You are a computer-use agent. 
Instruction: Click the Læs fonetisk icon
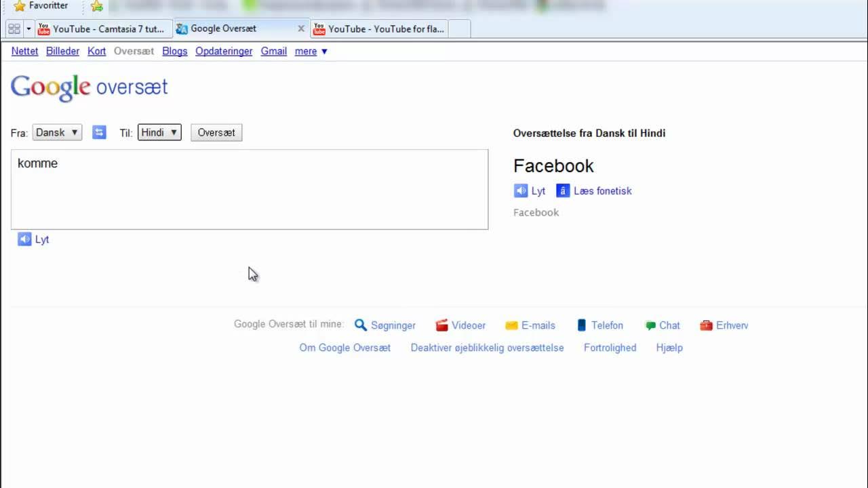pos(563,190)
